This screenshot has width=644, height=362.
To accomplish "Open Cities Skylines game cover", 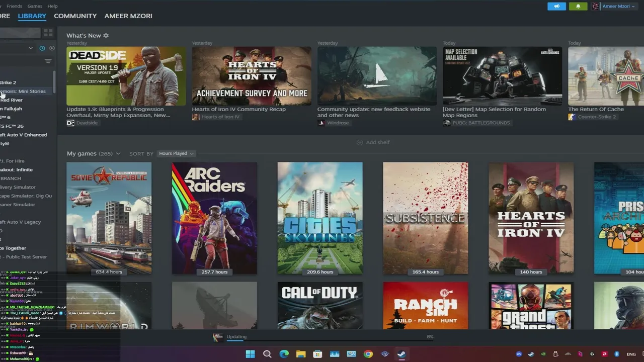I will 320,218.
